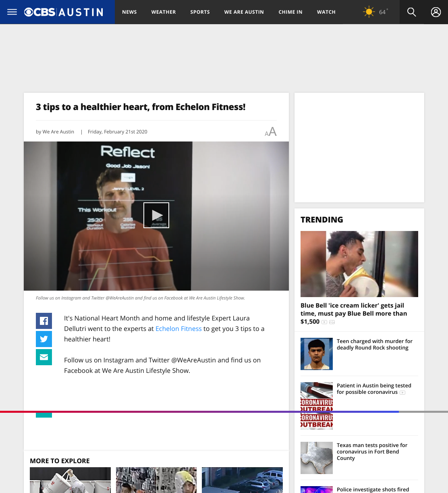Image resolution: width=448 pixels, height=493 pixels.
Task: Open the News menu
Action: (x=129, y=12)
